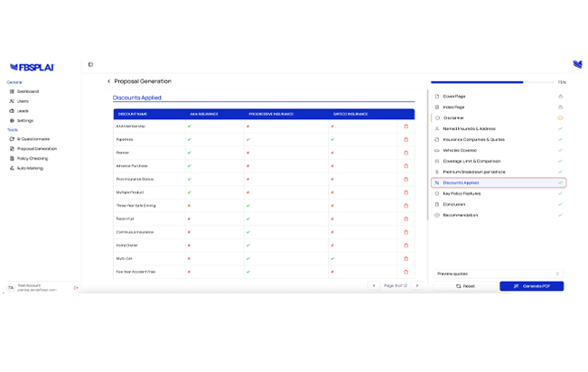Click the red logout icon by account
The image size is (588, 372).
76,288
